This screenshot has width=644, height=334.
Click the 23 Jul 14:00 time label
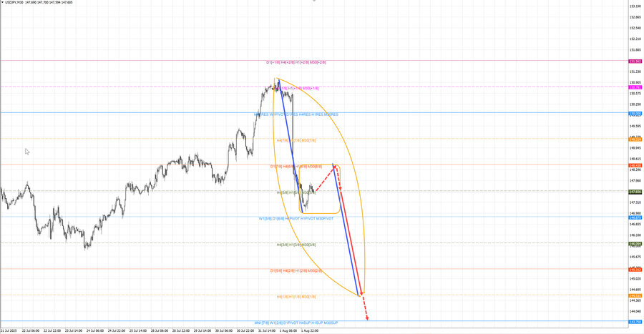(x=74, y=330)
